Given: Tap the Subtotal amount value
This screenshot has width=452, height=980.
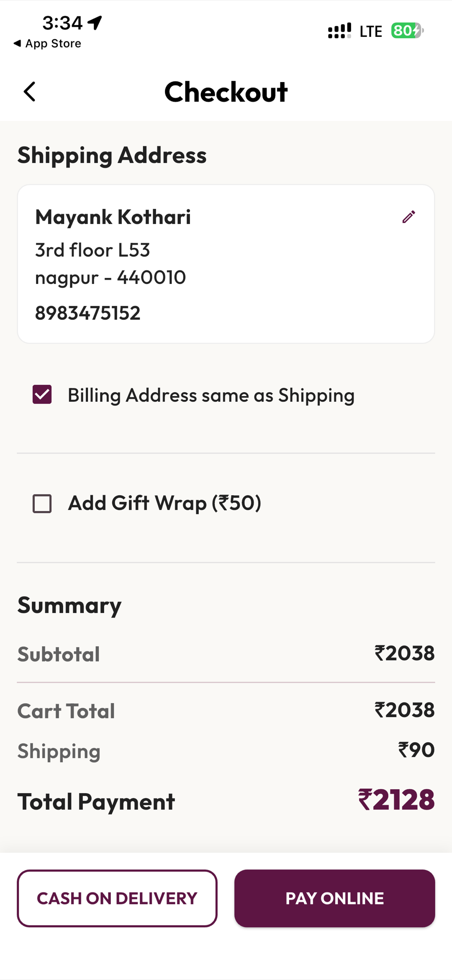Looking at the screenshot, I should click(404, 653).
